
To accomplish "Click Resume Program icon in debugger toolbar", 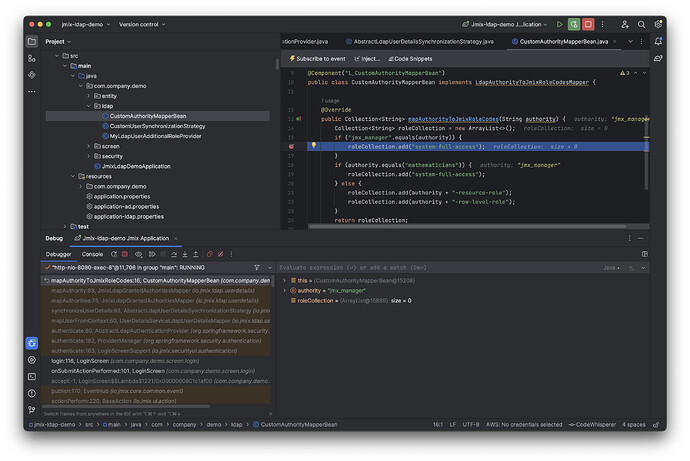I will click(152, 254).
